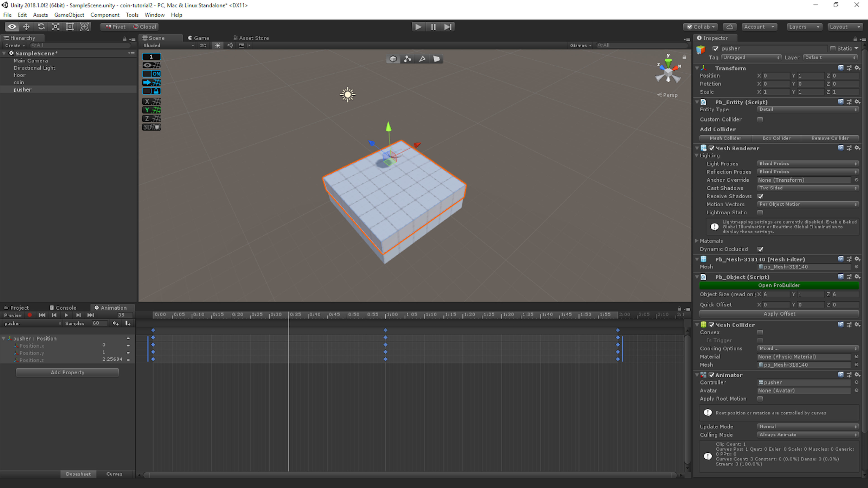
Task: Go to last animation keyframe
Action: (x=91, y=315)
